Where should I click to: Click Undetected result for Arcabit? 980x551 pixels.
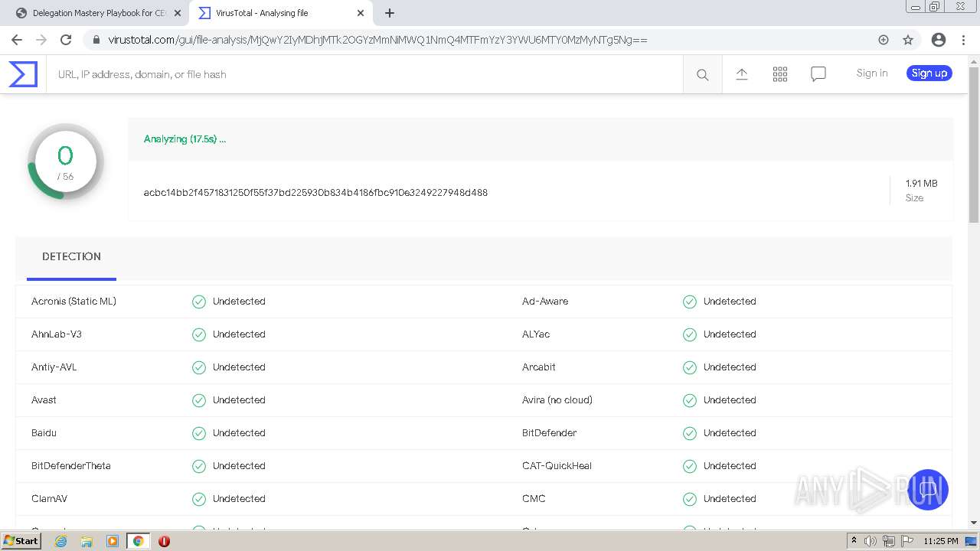click(730, 367)
